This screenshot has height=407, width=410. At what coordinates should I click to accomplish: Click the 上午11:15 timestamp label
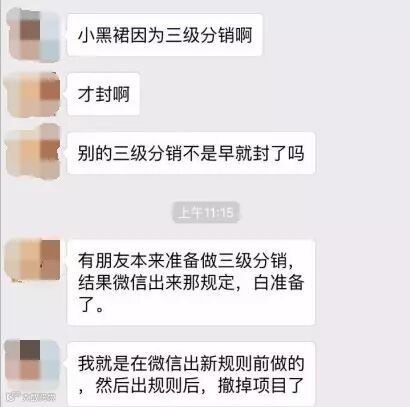coord(206,212)
